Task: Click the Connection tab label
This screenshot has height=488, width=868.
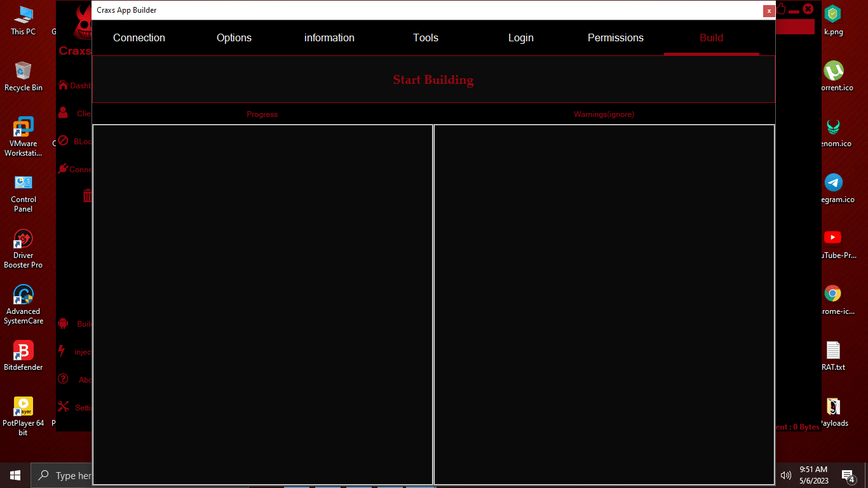Action: click(139, 37)
